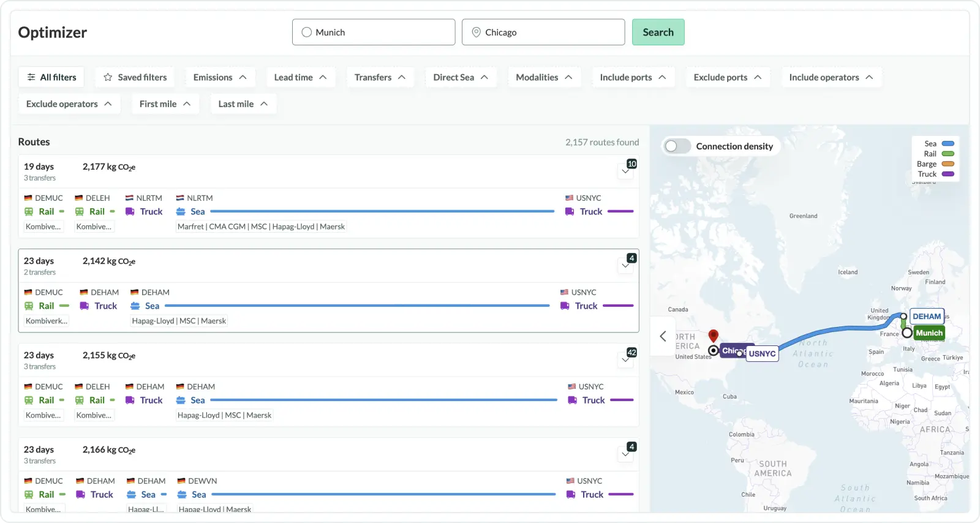The image size is (980, 523).
Task: Expand the Emissions filter dropdown
Action: point(220,77)
